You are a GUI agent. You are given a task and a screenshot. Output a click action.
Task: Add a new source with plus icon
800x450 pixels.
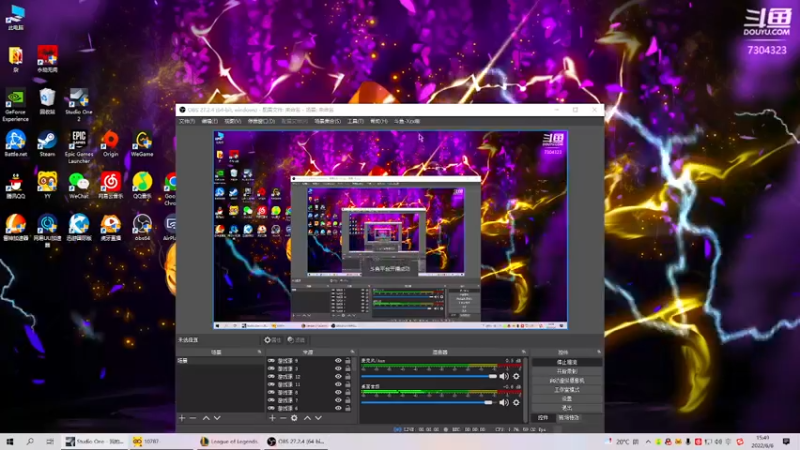272,418
